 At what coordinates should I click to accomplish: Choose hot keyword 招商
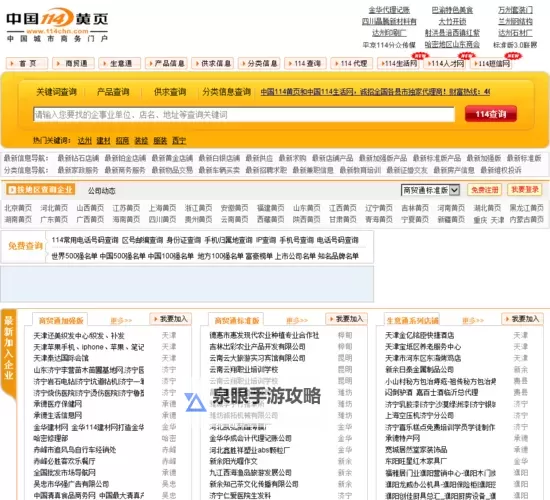point(122,141)
